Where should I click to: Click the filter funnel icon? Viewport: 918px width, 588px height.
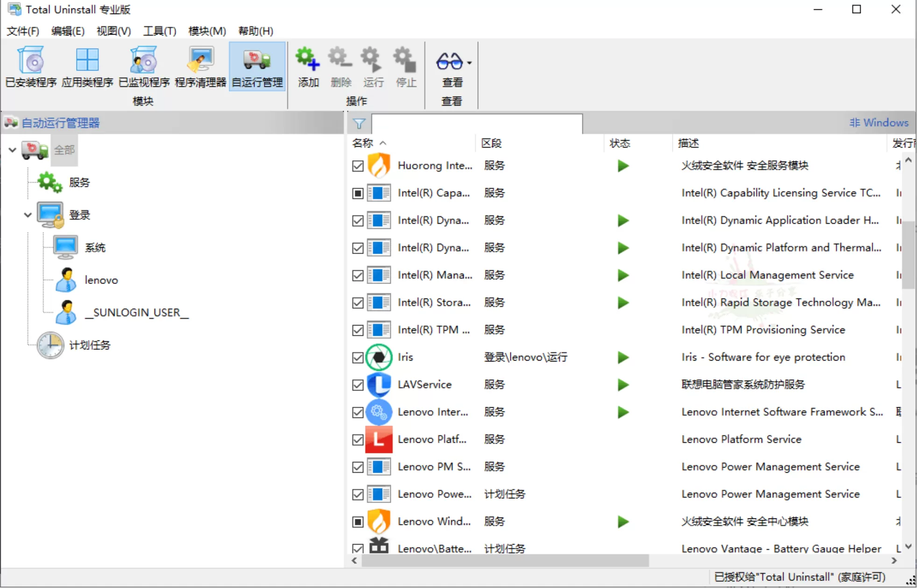click(x=359, y=123)
